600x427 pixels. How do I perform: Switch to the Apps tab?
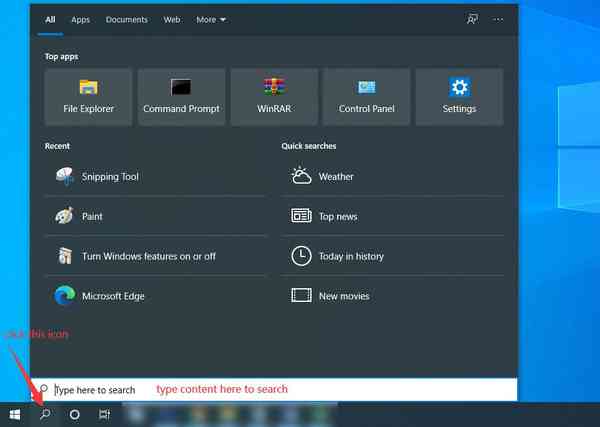coord(80,19)
